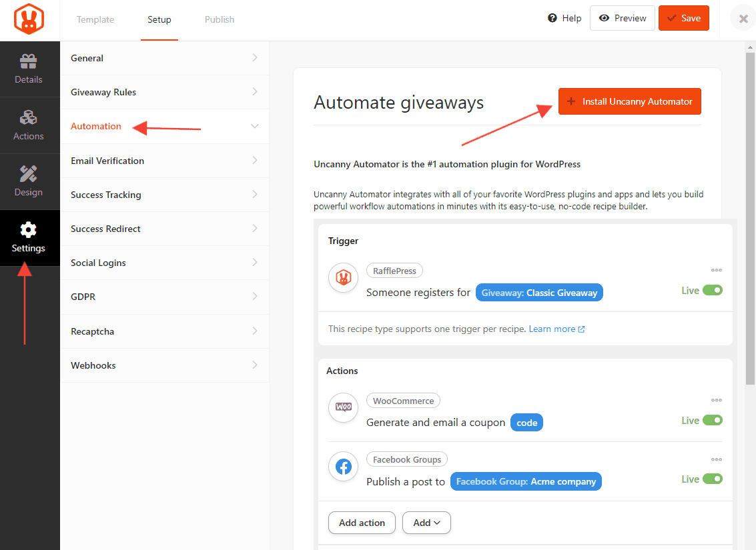Open the Design pencil-ruler icon panel
This screenshot has height=550, width=756.
coord(29,181)
